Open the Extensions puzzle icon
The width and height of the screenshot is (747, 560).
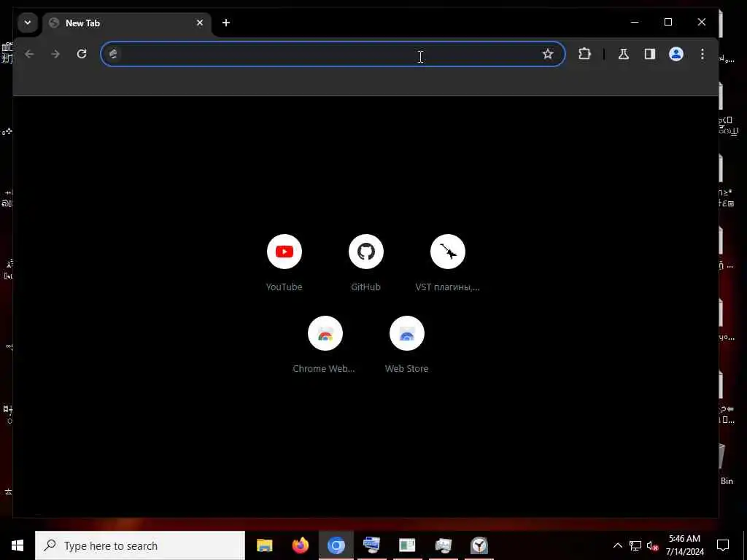click(x=584, y=54)
